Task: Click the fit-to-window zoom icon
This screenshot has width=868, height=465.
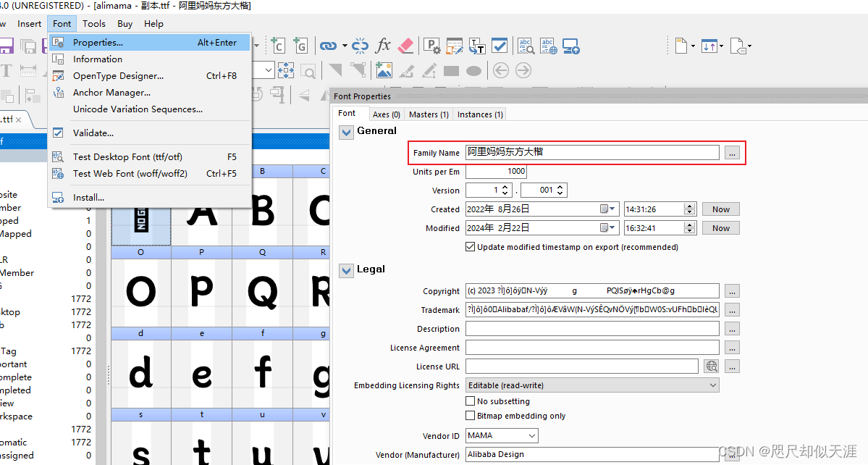Action: [x=286, y=70]
